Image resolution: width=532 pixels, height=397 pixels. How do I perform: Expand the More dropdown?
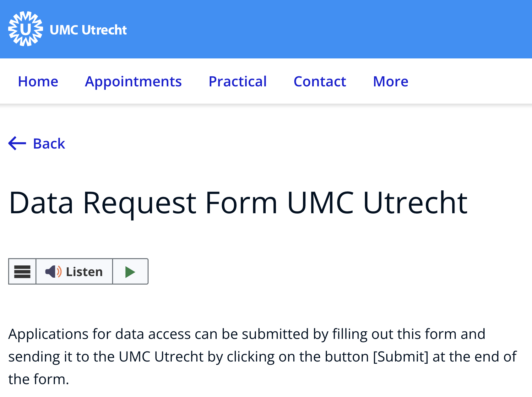pos(390,81)
